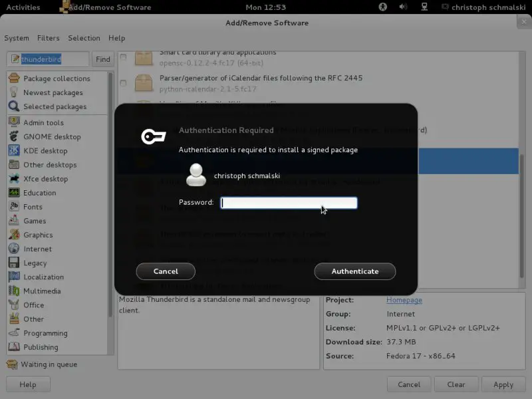Click the thunderbird search field
The image size is (532, 399).
point(48,59)
